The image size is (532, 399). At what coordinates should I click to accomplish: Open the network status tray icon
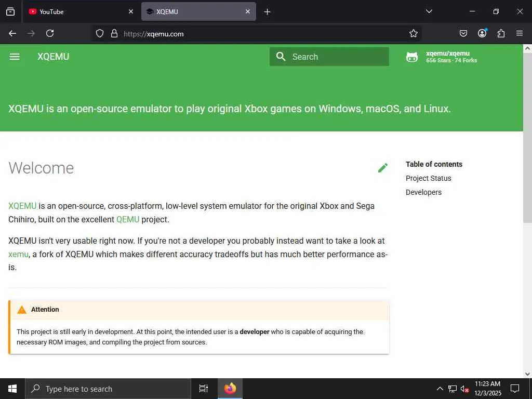[x=452, y=389]
